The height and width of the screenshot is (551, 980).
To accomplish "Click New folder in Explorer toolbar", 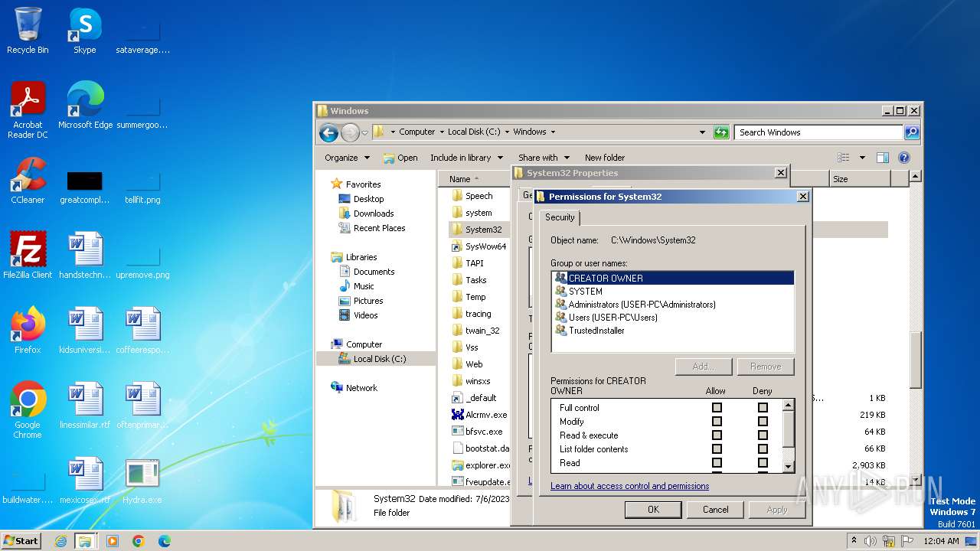I will click(605, 158).
